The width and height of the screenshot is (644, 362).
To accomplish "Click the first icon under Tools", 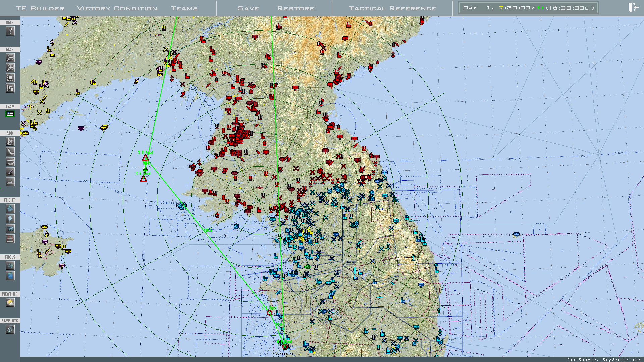I will (10, 266).
